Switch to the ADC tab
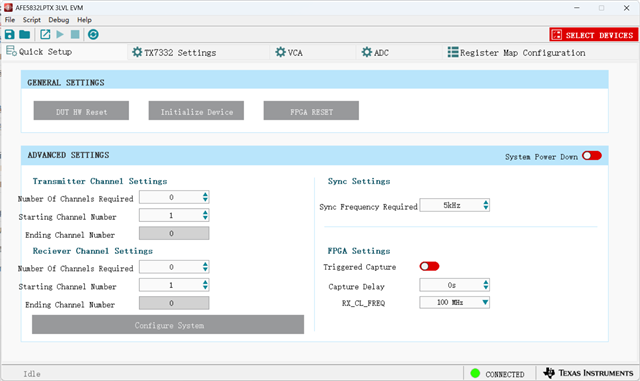The height and width of the screenshot is (381, 640). pyautogui.click(x=399, y=53)
